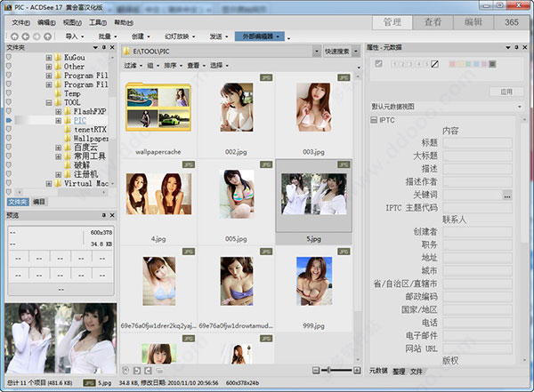This screenshot has width=534, height=392.
Task: Close the 预览 preview pane
Action: coord(112,215)
